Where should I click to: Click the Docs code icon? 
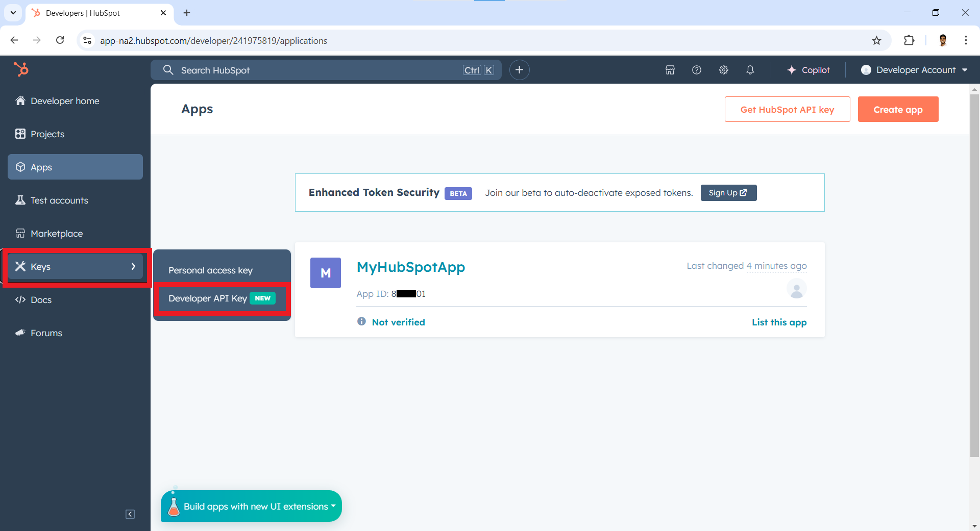tap(20, 299)
